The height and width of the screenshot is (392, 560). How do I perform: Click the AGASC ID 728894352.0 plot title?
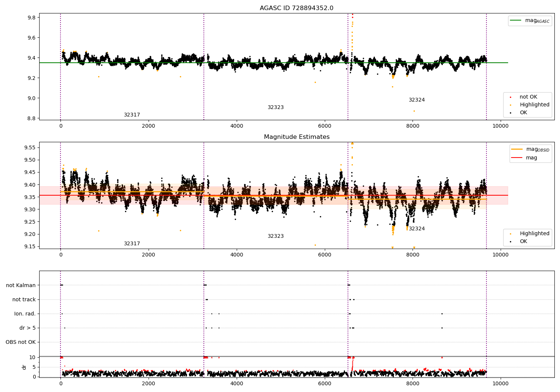(296, 8)
